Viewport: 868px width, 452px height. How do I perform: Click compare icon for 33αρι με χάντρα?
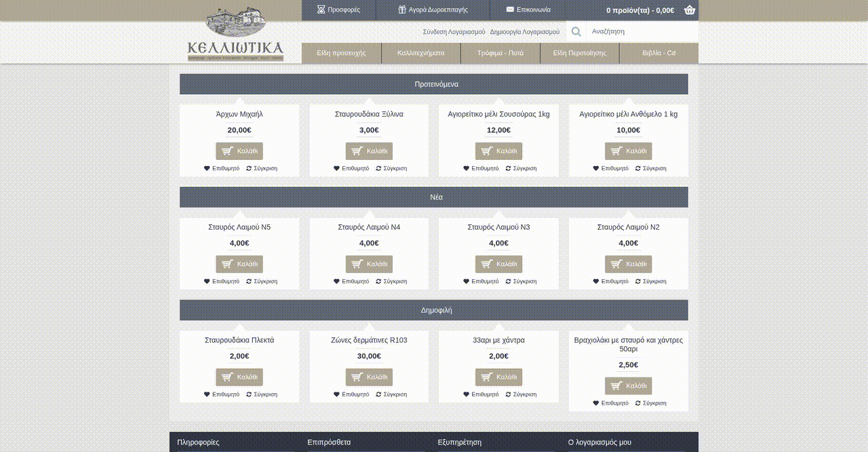(x=509, y=394)
